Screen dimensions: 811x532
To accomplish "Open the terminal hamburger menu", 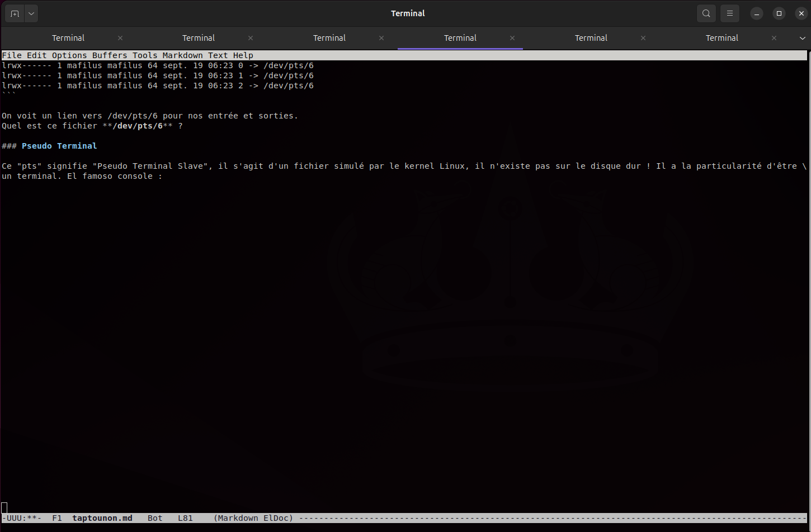I will pyautogui.click(x=730, y=13).
